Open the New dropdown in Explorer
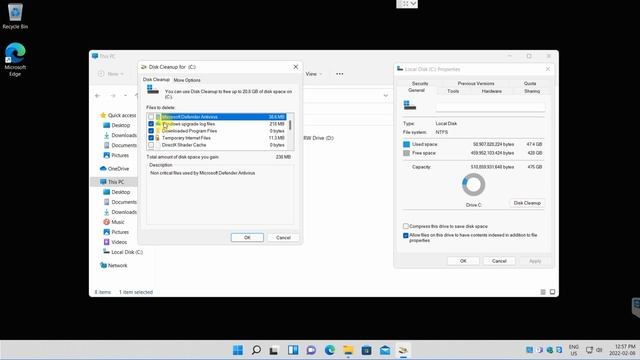Screen dimensions: 640x360 [111, 74]
